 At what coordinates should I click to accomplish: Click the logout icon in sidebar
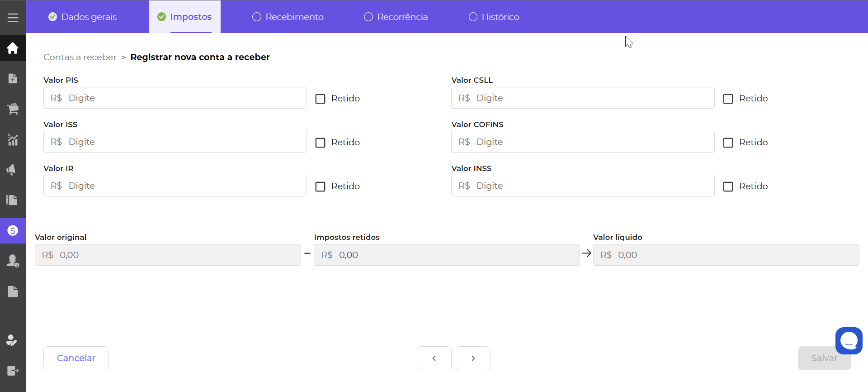coord(13,371)
